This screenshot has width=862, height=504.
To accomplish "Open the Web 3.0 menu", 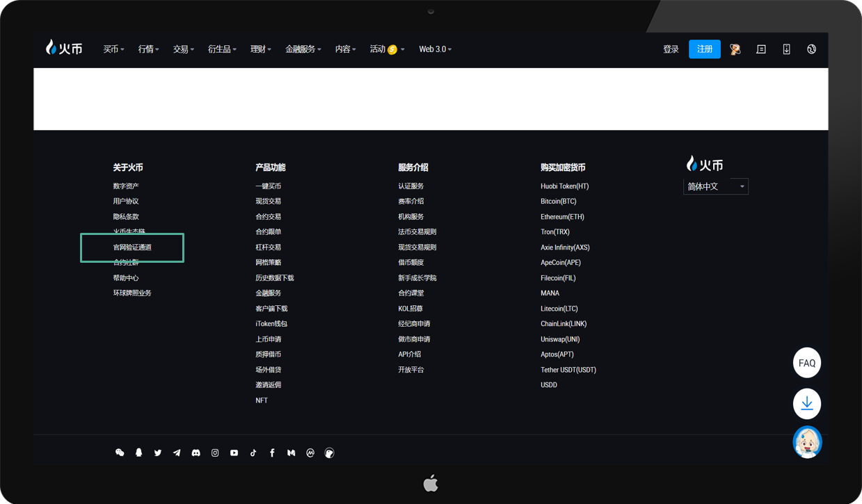I will [x=436, y=49].
